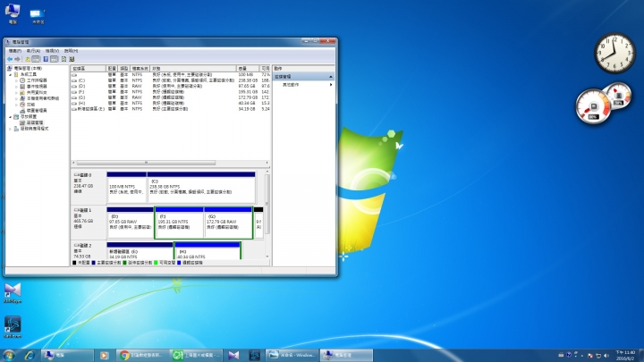Expand the Event Viewer node arrow

pos(16,87)
